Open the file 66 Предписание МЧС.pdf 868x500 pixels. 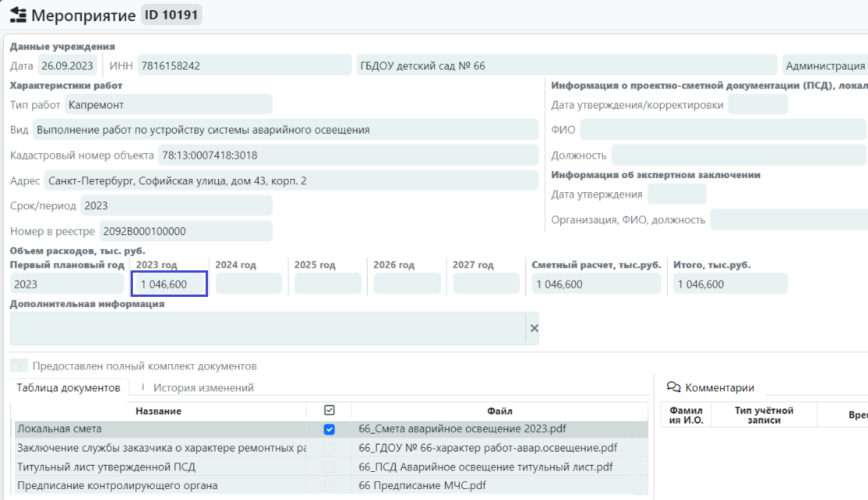click(422, 485)
